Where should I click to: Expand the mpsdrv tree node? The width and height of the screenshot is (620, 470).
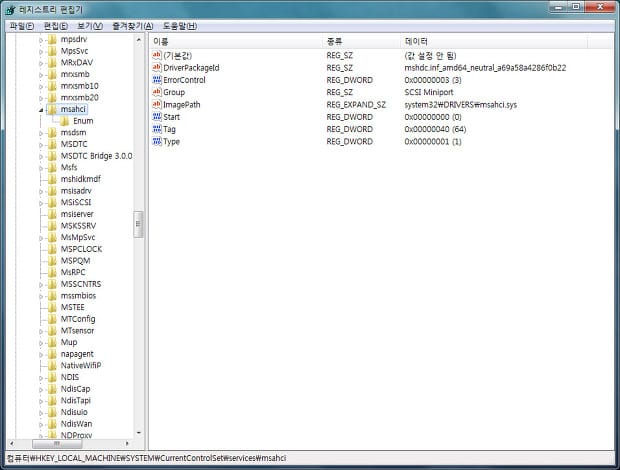click(x=42, y=39)
